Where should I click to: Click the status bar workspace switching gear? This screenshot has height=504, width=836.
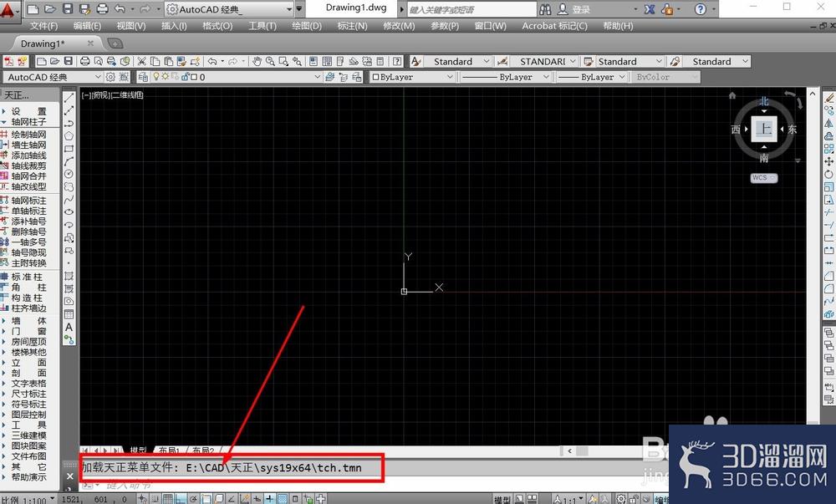click(621, 499)
